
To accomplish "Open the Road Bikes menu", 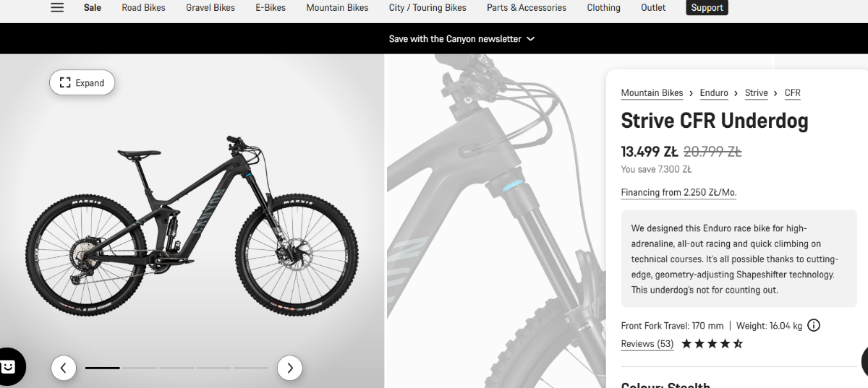I will click(143, 8).
